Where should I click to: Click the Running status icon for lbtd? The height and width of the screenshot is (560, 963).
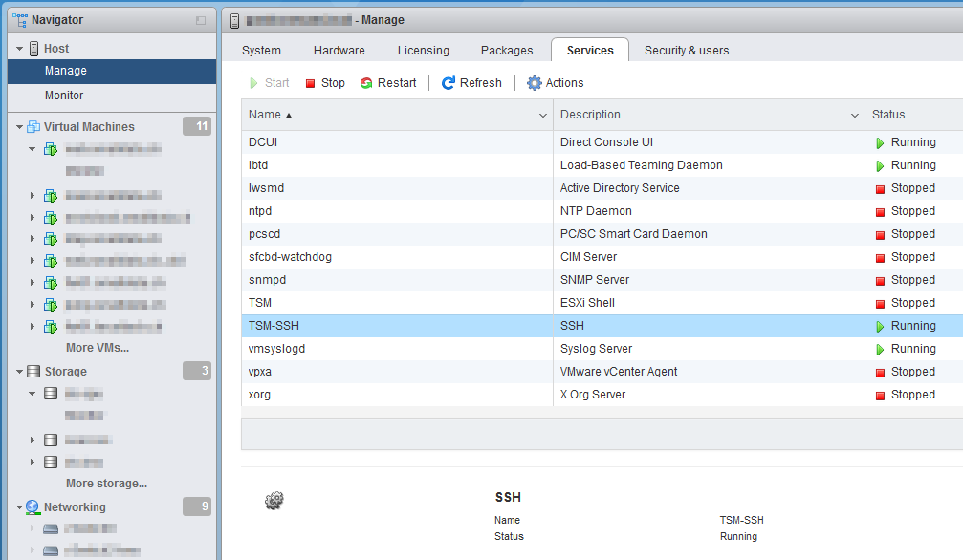(880, 165)
